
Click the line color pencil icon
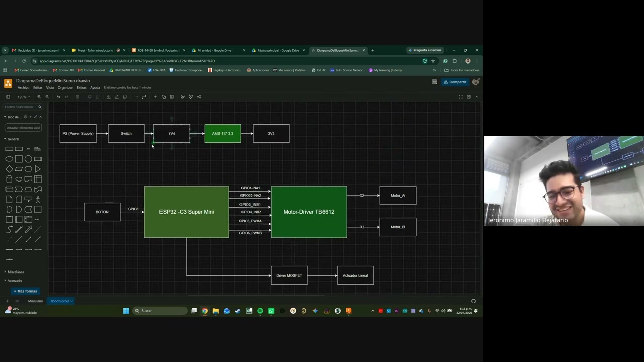(116, 97)
